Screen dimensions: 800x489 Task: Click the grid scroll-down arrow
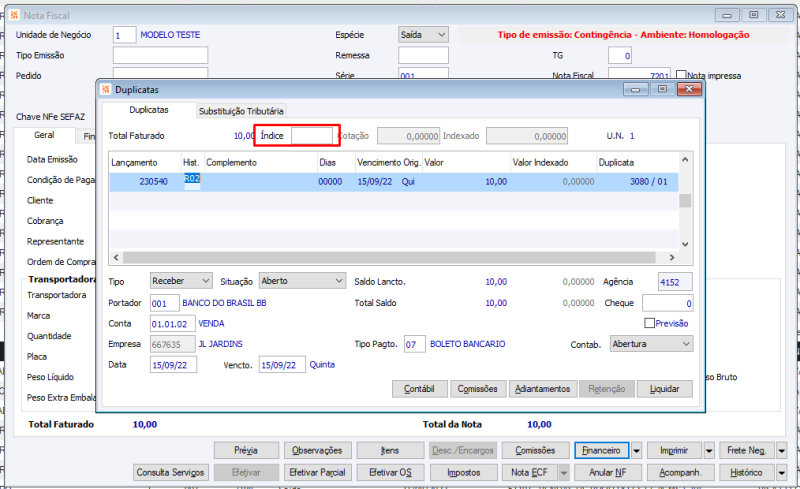click(685, 244)
